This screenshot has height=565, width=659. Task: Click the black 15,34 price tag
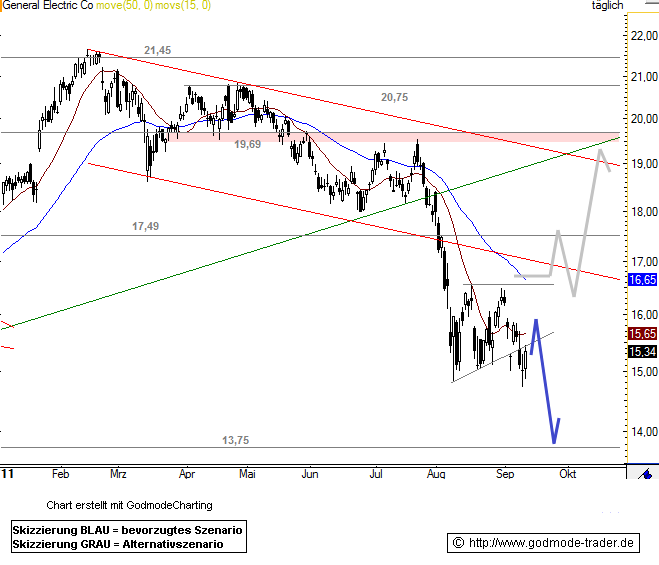[641, 352]
